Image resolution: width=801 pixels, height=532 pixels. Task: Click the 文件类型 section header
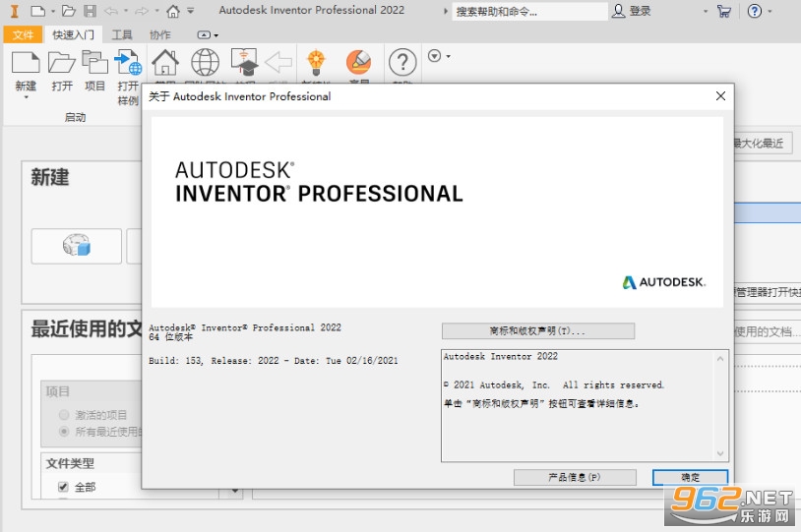(71, 463)
